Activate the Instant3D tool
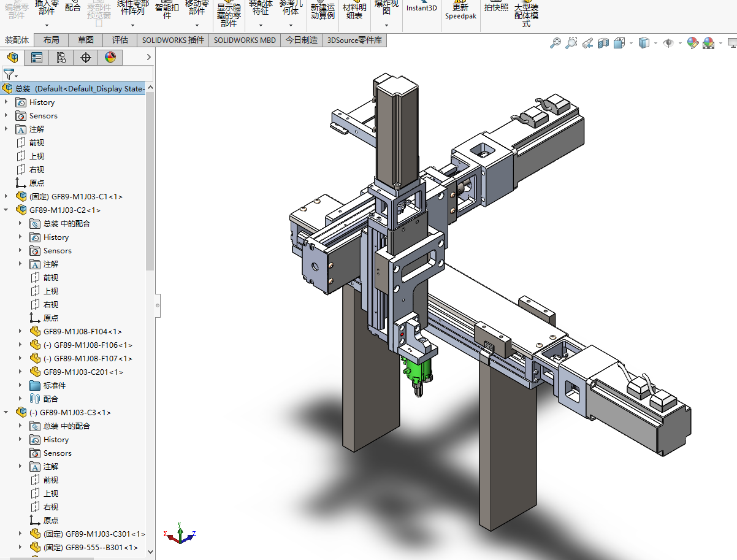 [421, 9]
